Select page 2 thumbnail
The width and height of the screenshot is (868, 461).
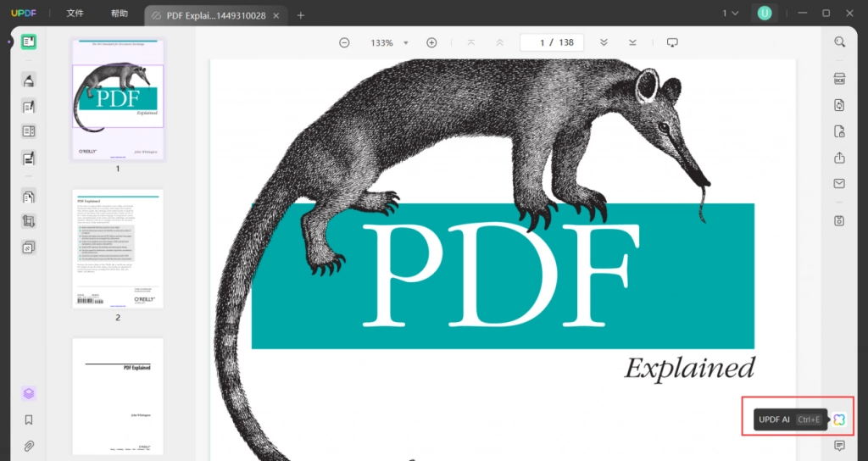coord(118,249)
